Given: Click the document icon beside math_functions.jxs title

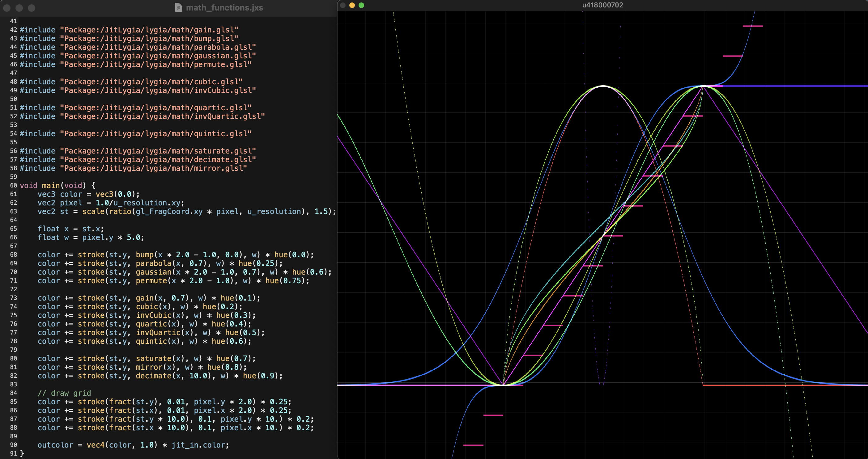Looking at the screenshot, I should [x=179, y=7].
